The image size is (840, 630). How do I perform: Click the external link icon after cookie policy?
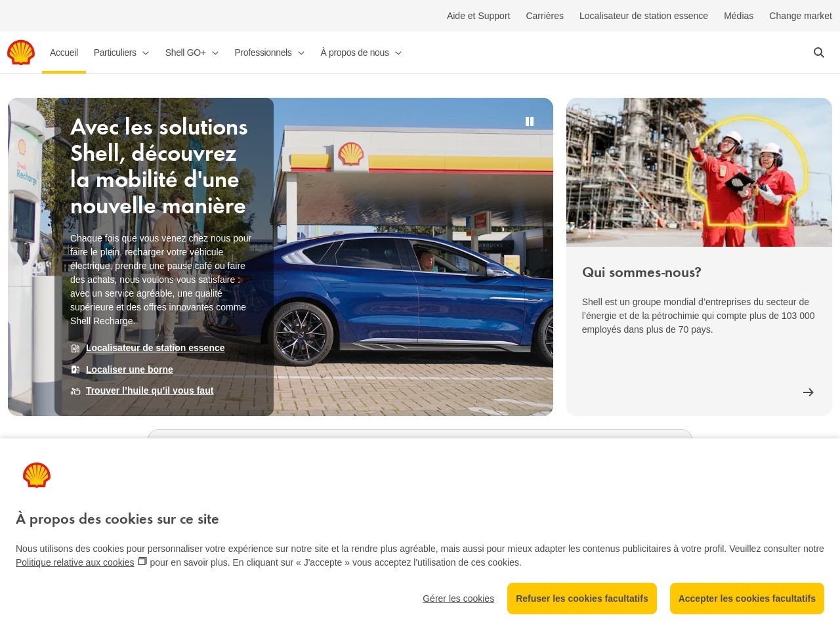click(142, 562)
